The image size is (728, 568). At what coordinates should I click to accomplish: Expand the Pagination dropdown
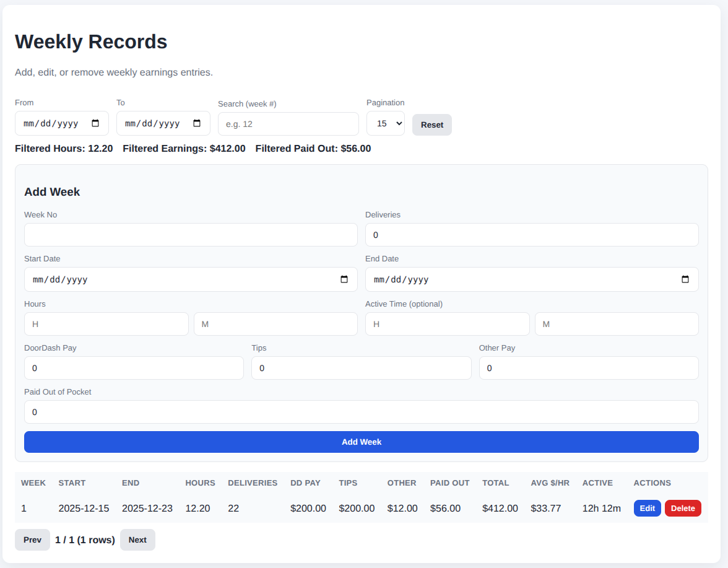[385, 124]
